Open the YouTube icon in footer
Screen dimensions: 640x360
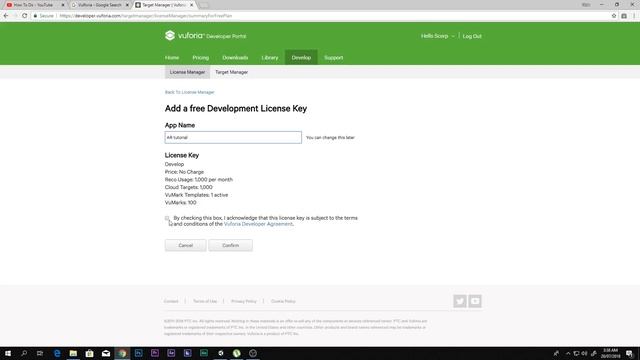475,301
